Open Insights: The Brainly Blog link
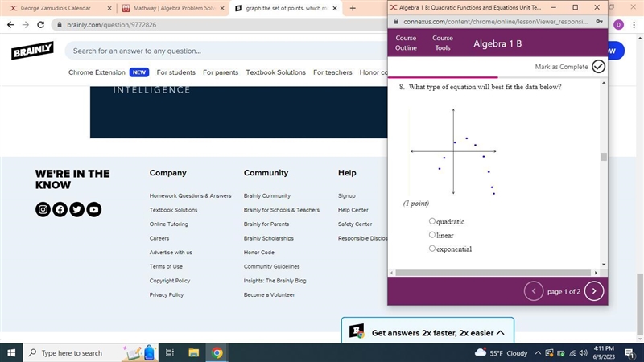This screenshot has height=362, width=644. tap(275, 281)
